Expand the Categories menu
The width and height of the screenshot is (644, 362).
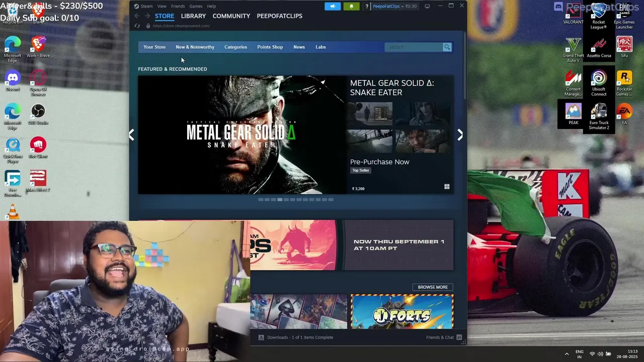(x=235, y=47)
